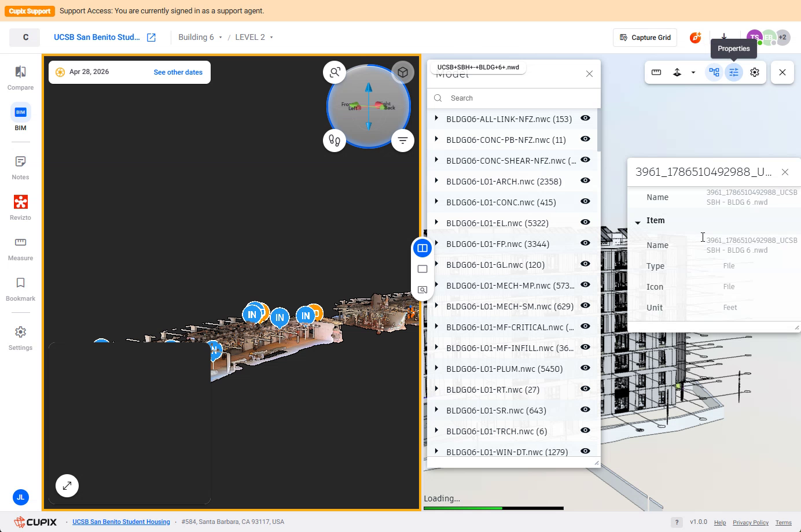Viewport: 801px width, 532px height.
Task: Open the Terms link
Action: click(x=784, y=522)
